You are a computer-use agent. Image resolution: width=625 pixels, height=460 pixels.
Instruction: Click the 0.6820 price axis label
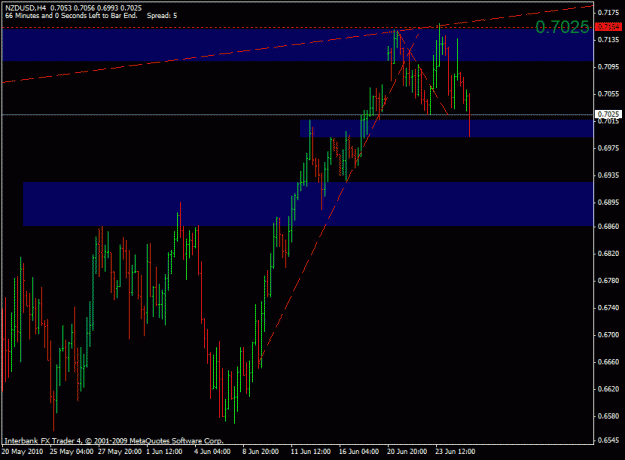point(608,254)
